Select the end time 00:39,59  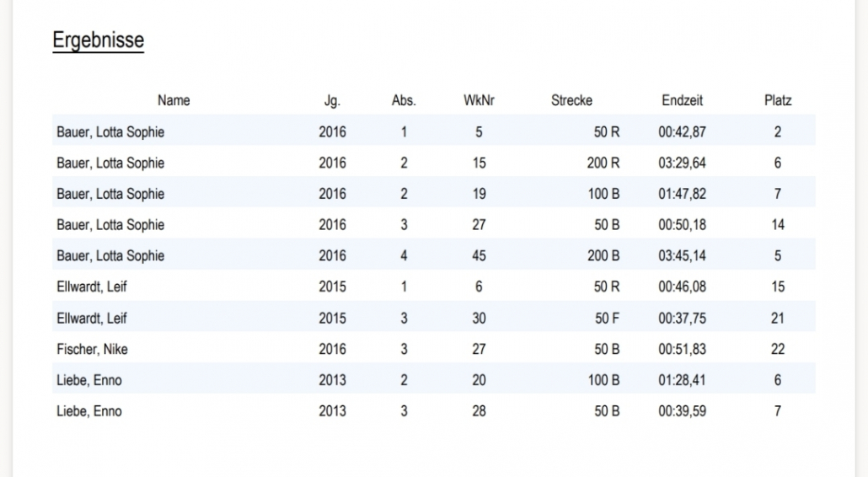coord(682,411)
